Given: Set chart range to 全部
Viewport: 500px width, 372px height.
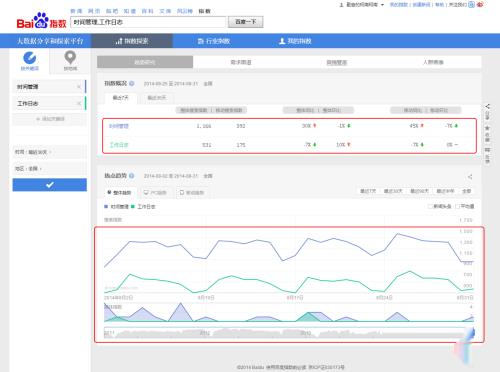Looking at the screenshot, I should pyautogui.click(x=466, y=191).
